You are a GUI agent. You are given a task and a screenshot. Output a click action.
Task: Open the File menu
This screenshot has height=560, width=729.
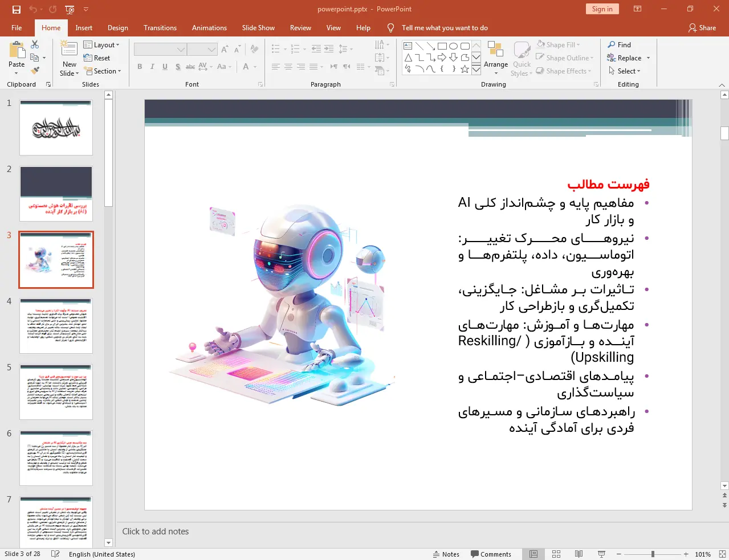[x=17, y=27]
